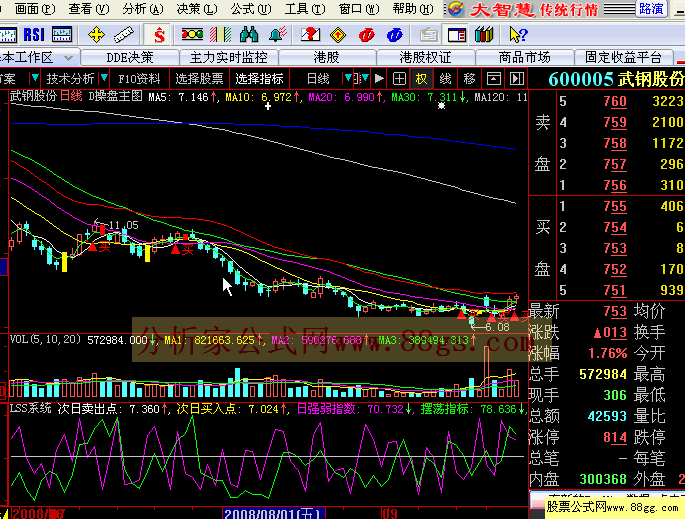This screenshot has width=685, height=519.
Task: Click the 600005 武钢股份 stock title
Action: click(616, 79)
